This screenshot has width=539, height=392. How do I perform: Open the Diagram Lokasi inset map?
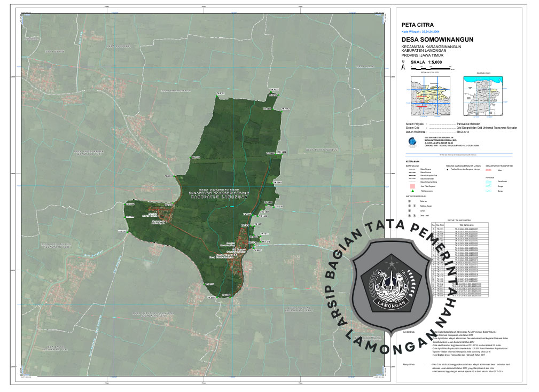click(x=483, y=95)
